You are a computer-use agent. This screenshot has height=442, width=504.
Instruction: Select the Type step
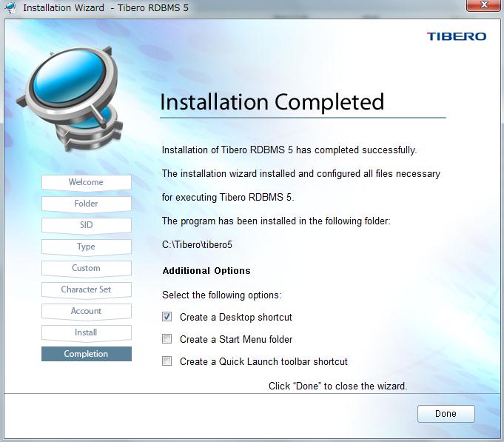(86, 247)
